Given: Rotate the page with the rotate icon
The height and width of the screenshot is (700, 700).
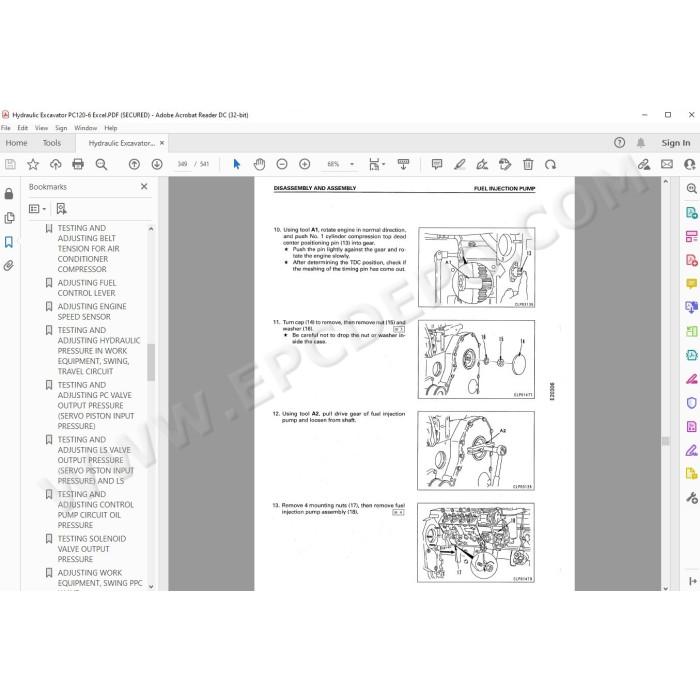Looking at the screenshot, I should [550, 164].
